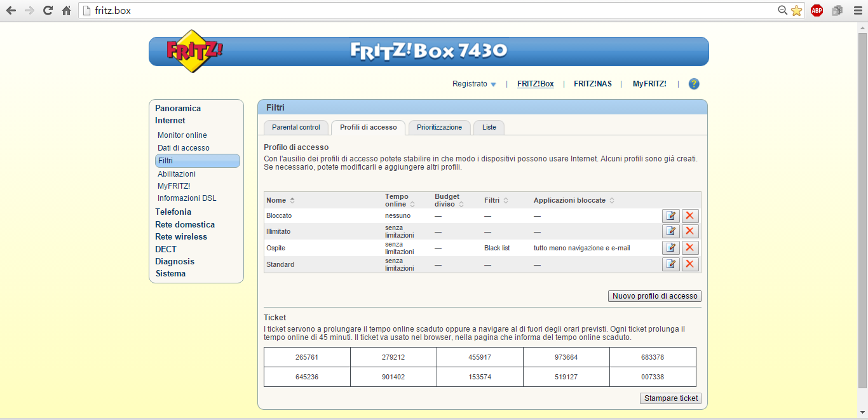Click the Adblock Plus extension icon

[x=817, y=10]
